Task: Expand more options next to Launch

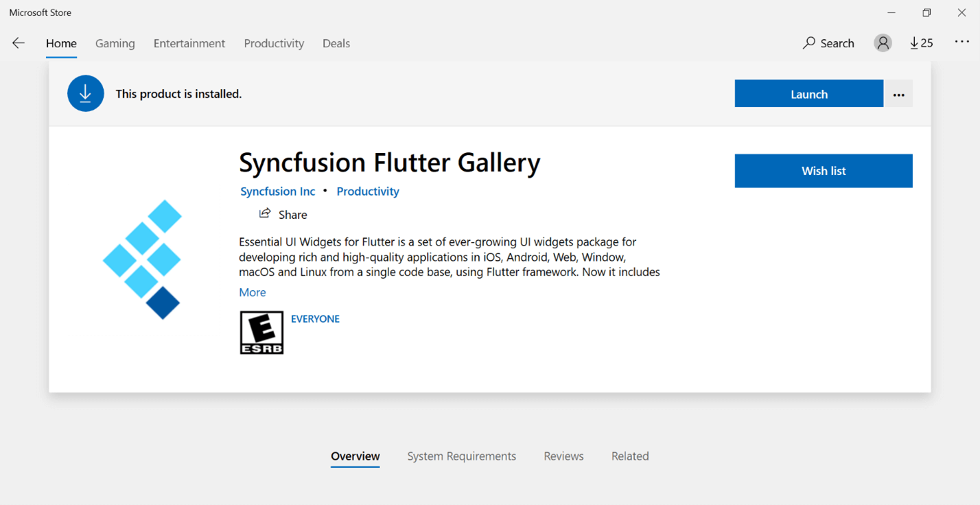Action: pyautogui.click(x=898, y=95)
